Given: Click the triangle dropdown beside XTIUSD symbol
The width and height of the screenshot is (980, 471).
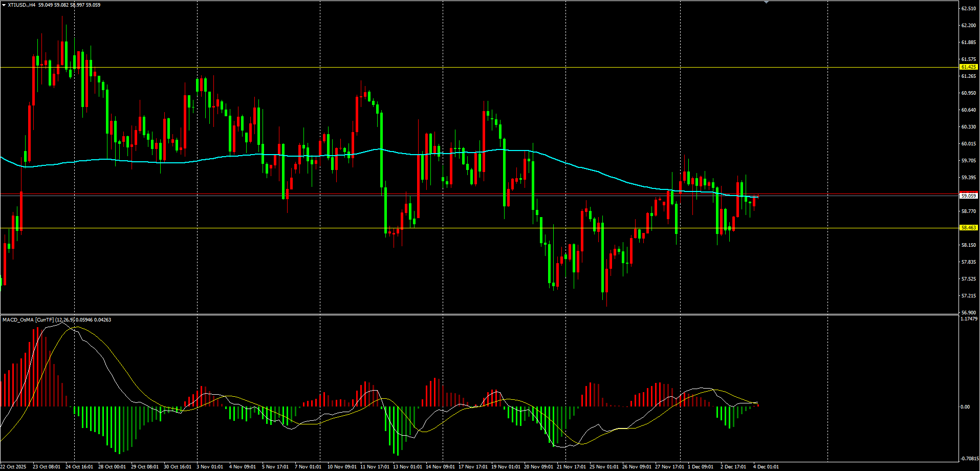Looking at the screenshot, I should [4, 5].
